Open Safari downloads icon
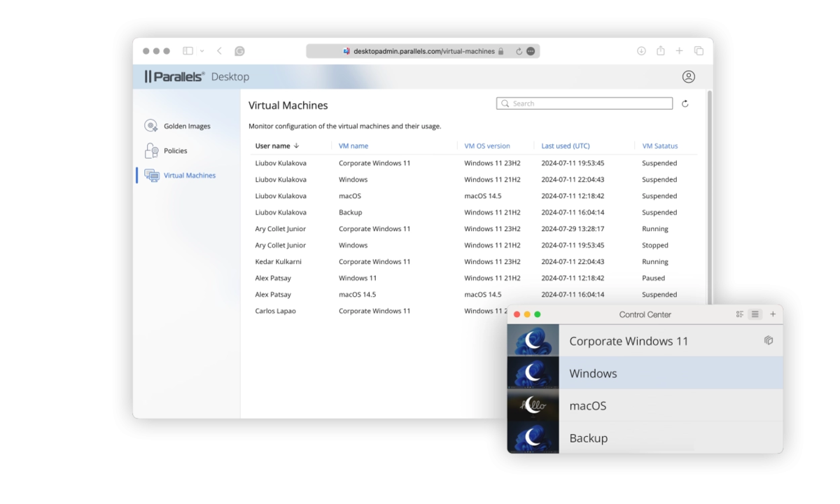 641,51
